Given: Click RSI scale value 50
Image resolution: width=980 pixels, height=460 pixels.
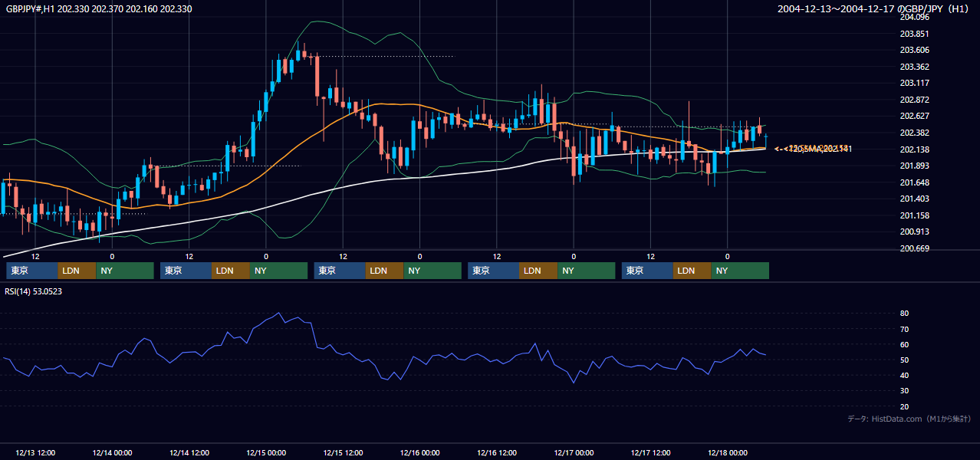Looking at the screenshot, I should tap(905, 360).
